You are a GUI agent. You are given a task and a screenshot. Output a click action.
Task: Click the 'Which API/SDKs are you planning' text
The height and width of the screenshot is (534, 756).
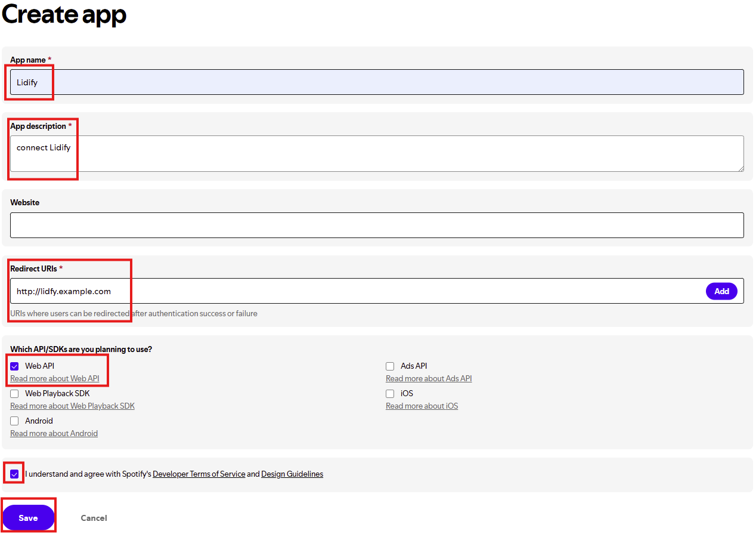coord(81,350)
